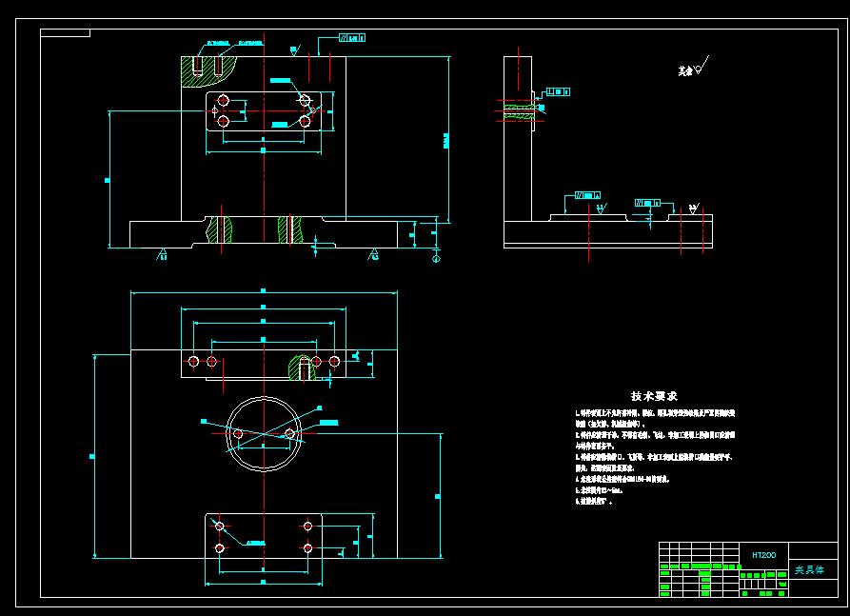Click the 其余 surface roughness note

pyautogui.click(x=693, y=68)
